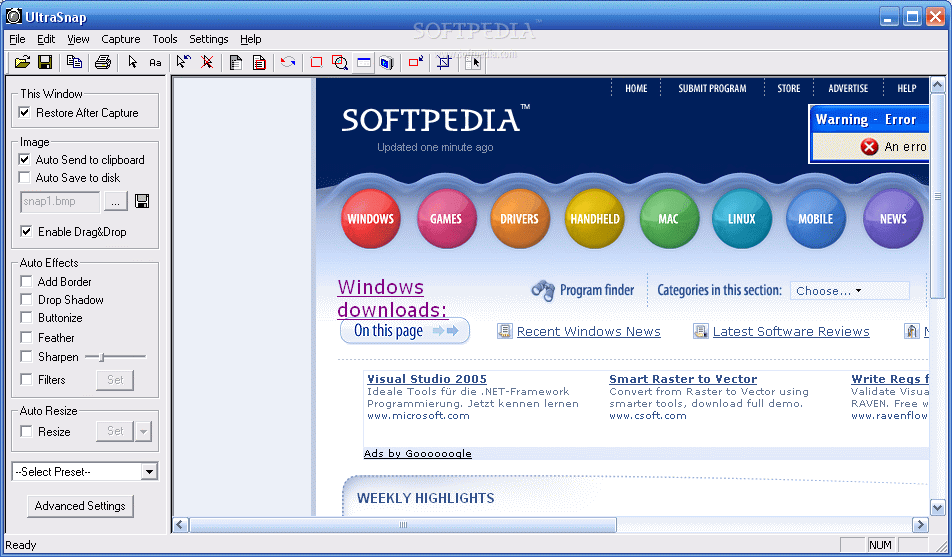
Task: Choose the magnifier region capture icon
Action: pos(340,62)
